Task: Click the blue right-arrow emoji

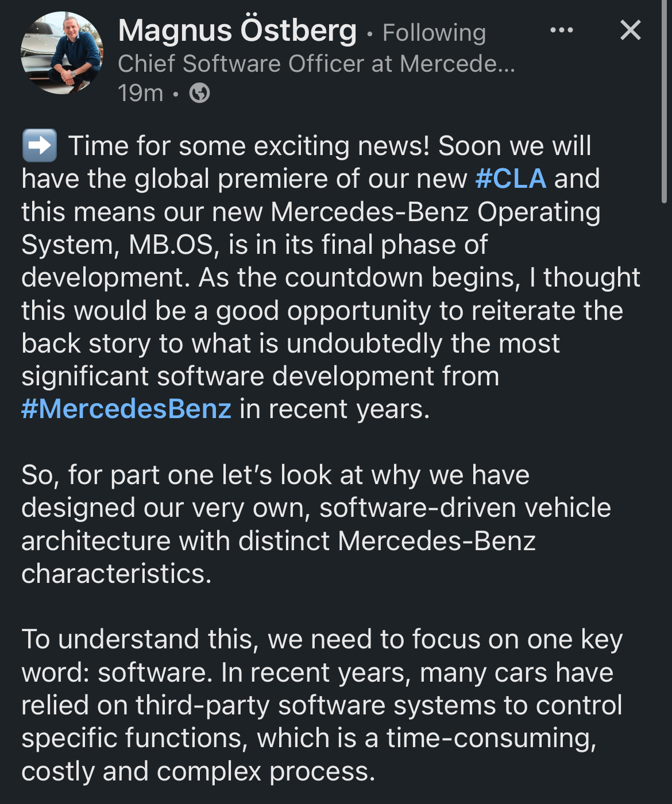Action: point(39,145)
